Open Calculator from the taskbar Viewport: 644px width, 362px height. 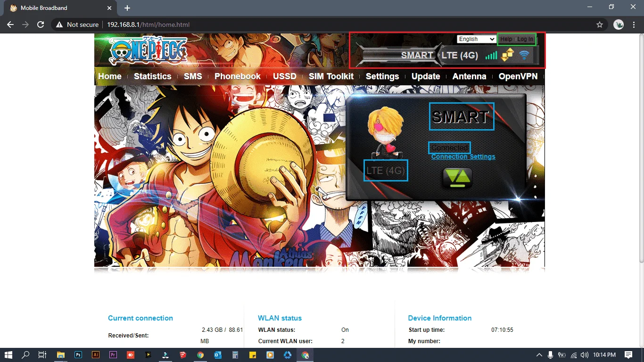[235, 355]
